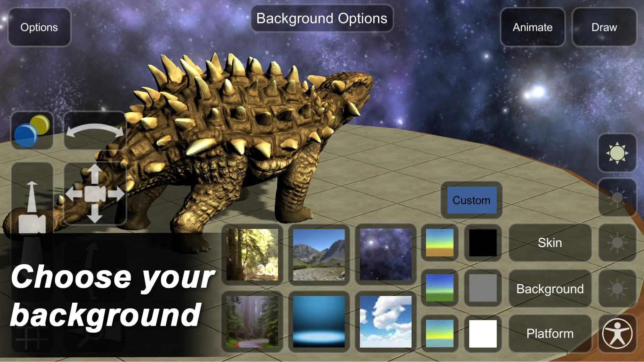Open the Options menu top left
The image size is (644, 362).
click(x=39, y=27)
